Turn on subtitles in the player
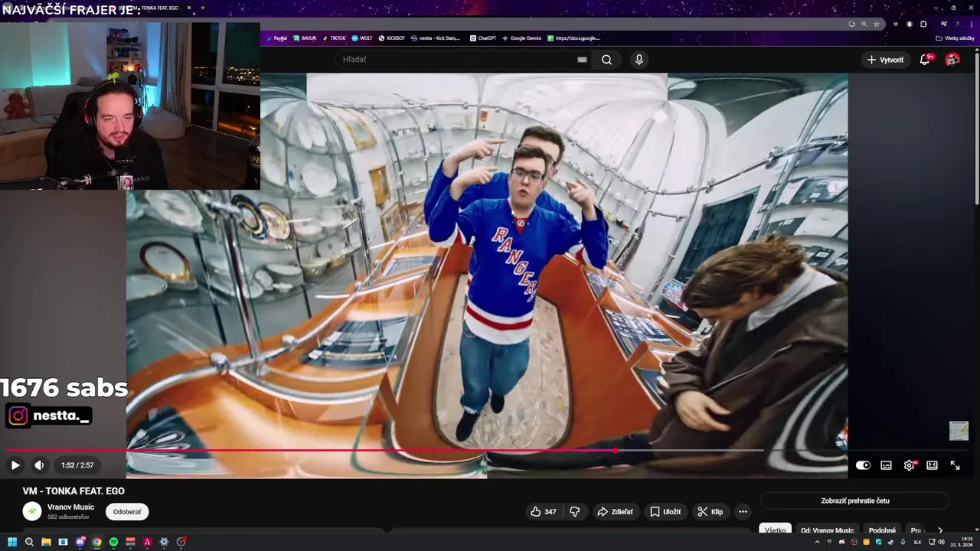This screenshot has width=980, height=551. click(886, 465)
